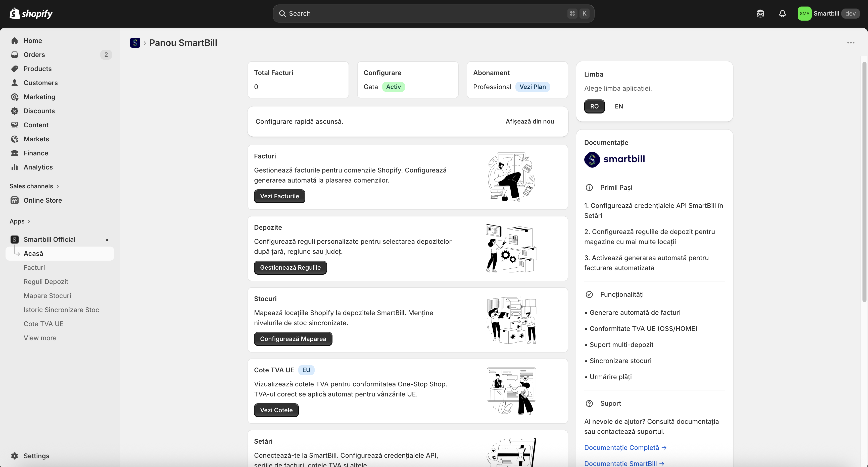Click Configurare rapidă ascunsă text

[299, 122]
